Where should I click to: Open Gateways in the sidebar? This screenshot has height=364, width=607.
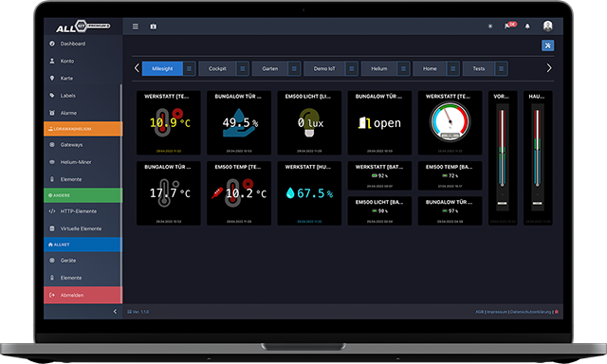pyautogui.click(x=83, y=145)
